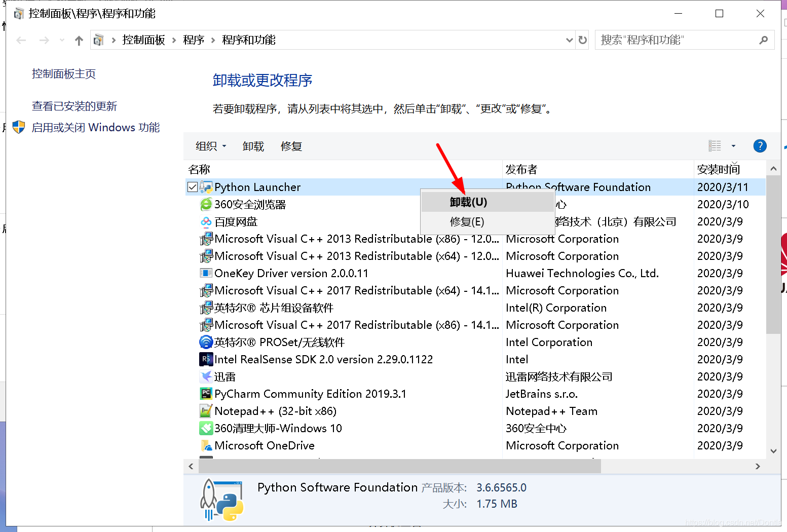Click the back navigation arrow
Screen dimensions: 787x532
tap(21, 40)
